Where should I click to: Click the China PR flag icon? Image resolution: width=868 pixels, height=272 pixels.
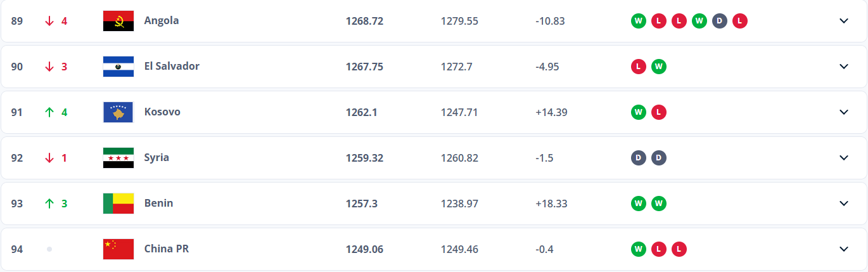point(118,249)
